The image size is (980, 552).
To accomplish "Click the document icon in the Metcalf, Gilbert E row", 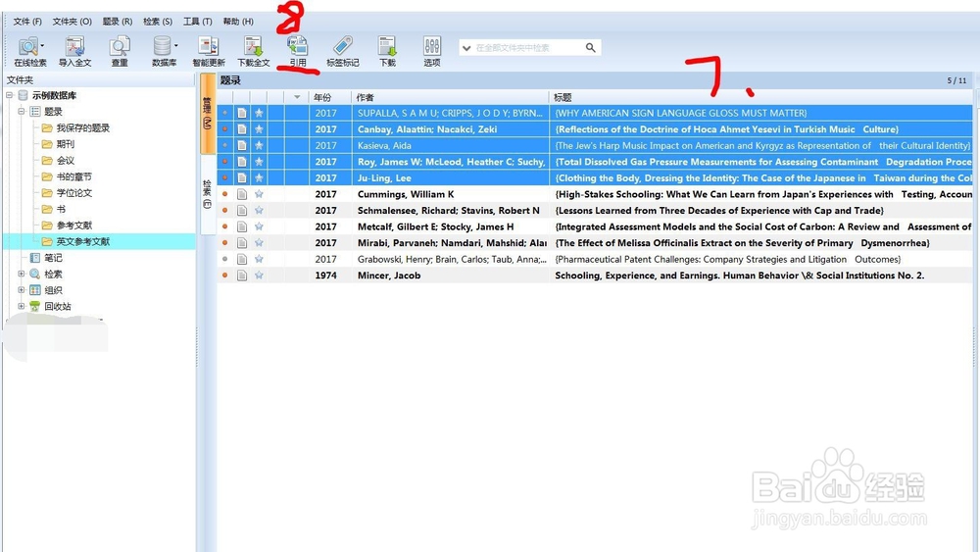I will click(242, 226).
